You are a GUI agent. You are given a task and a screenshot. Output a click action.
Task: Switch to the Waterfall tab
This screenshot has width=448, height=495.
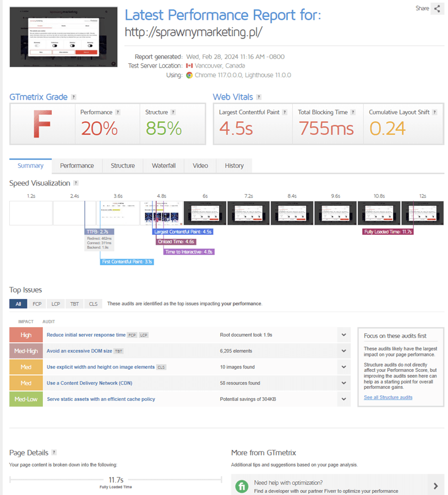163,166
